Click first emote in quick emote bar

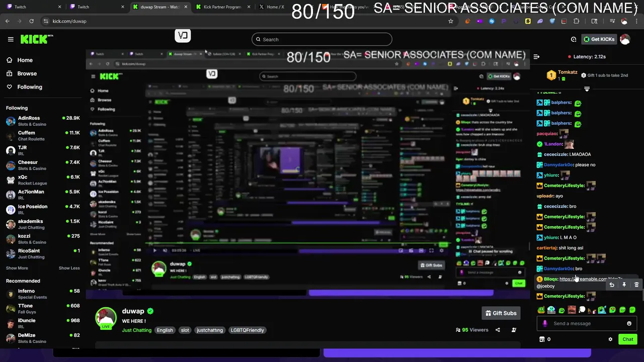[x=541, y=310]
